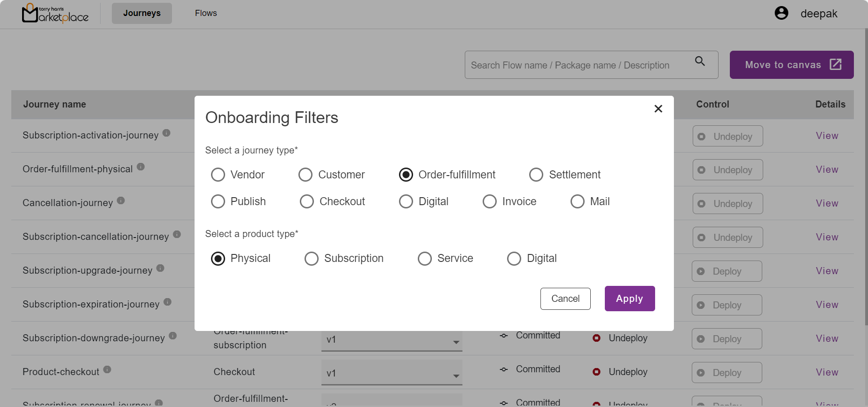
Task: Select the Invoice journey type radio
Action: tap(490, 201)
